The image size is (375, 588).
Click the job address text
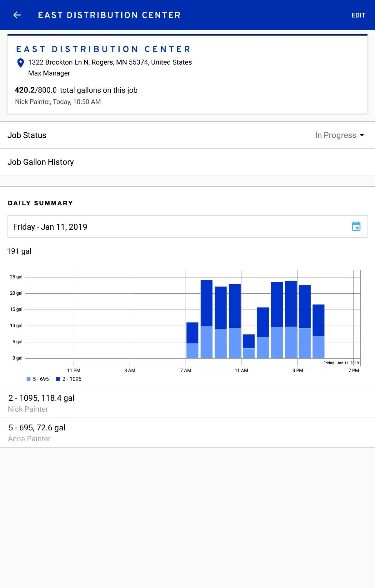click(110, 62)
